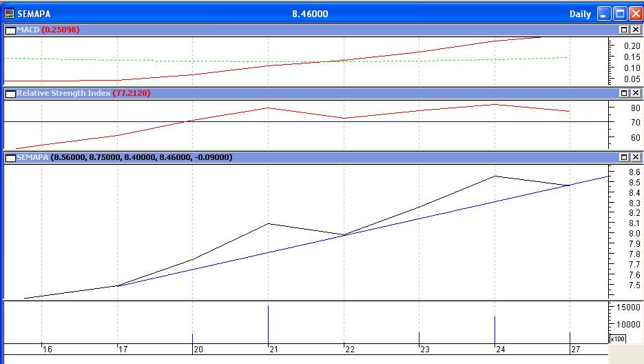Viewport: 644px width, 364px height.
Task: Click the RSI 70 scale label
Action: (635, 122)
